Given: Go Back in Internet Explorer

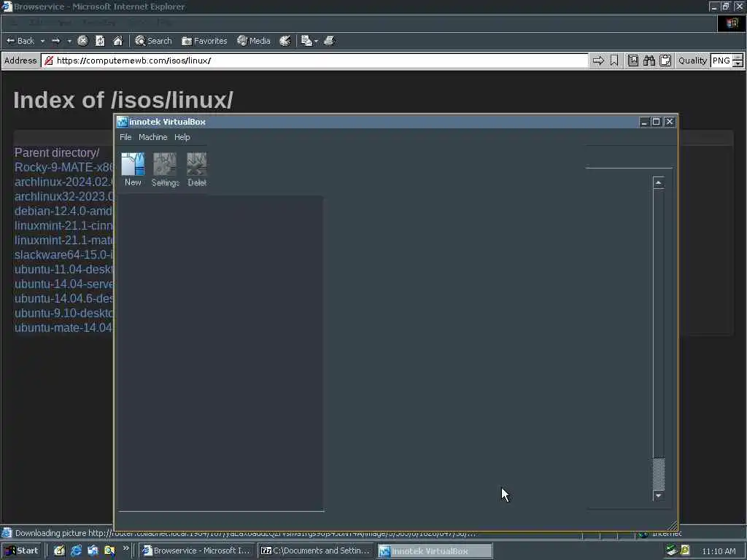Looking at the screenshot, I should (x=20, y=41).
